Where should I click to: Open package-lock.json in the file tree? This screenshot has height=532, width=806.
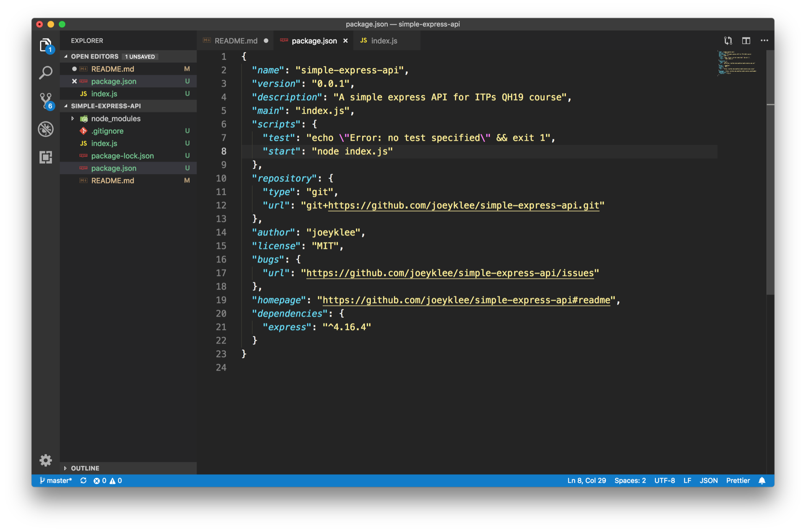(x=122, y=156)
